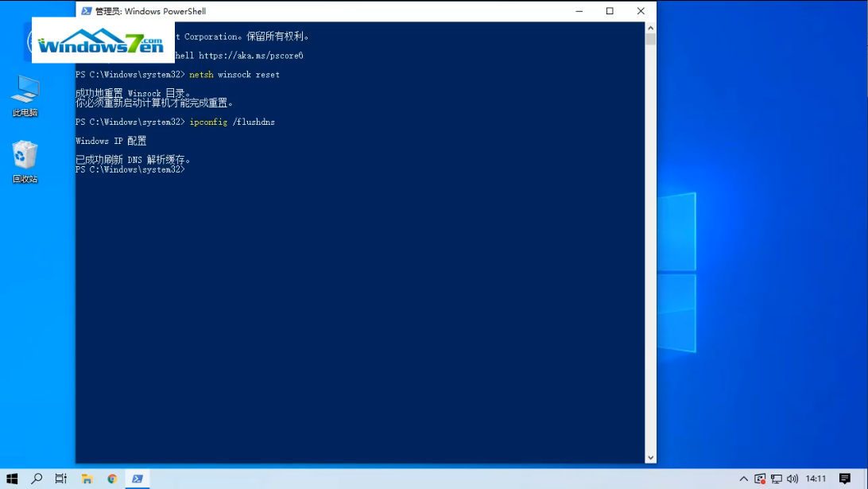
Task: Click the 14:11 taskbar clock
Action: (816, 479)
